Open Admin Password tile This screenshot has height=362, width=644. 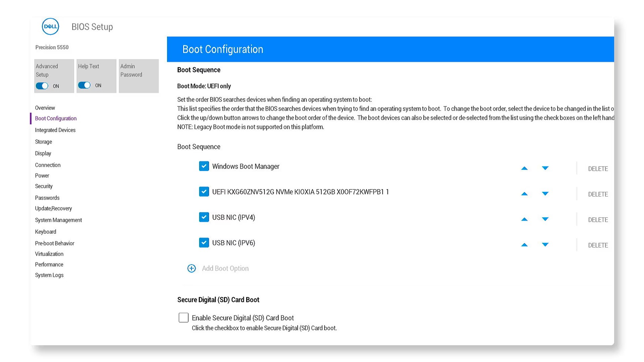(x=139, y=76)
